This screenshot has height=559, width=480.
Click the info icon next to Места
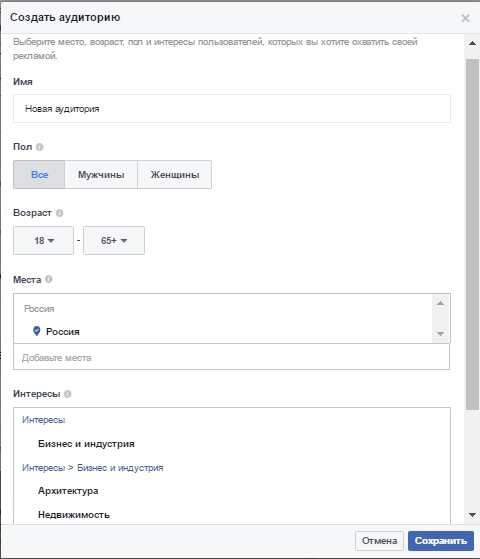point(49,279)
